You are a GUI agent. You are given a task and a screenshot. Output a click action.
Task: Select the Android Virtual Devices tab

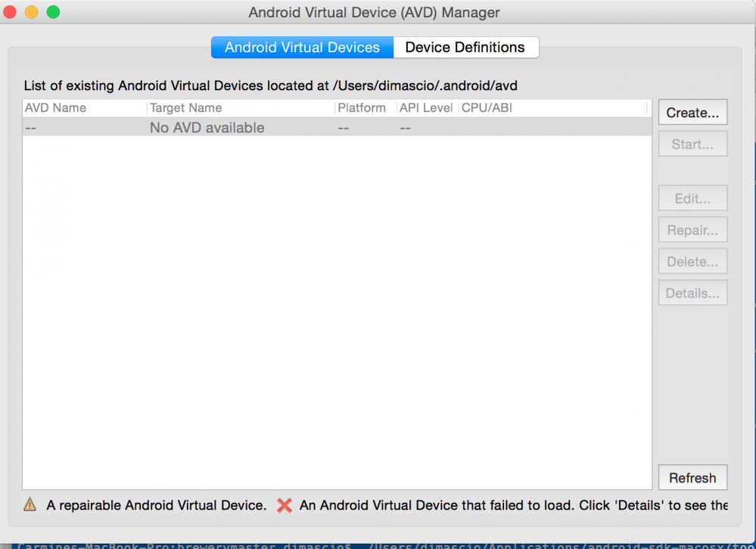302,47
